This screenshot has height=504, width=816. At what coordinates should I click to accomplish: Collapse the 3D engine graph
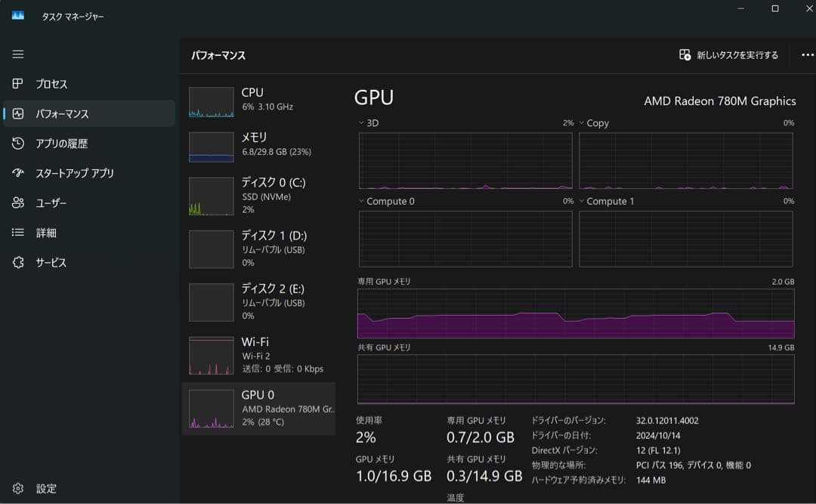click(x=360, y=122)
